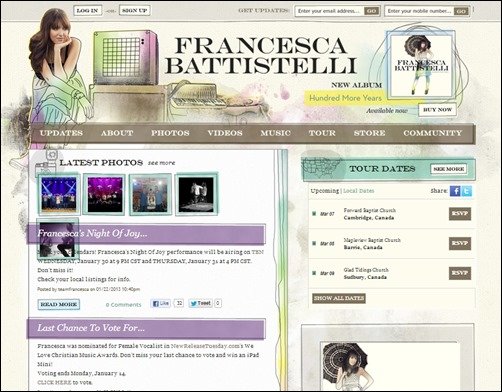Share tour dates on Twitter icon
The height and width of the screenshot is (392, 502).
467,191
